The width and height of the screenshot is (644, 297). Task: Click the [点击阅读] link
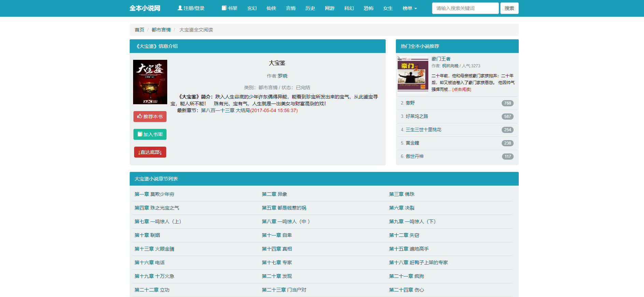(462, 89)
